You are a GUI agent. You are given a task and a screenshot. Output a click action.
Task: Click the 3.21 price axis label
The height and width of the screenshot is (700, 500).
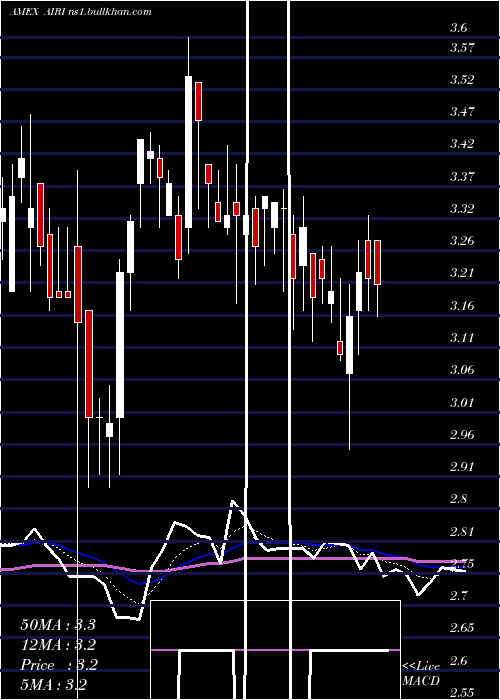(x=462, y=273)
